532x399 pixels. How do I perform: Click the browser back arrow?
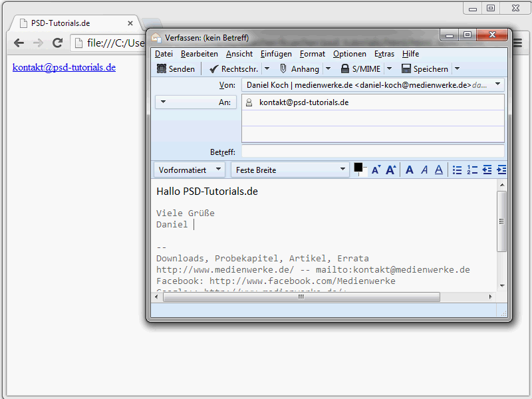pyautogui.click(x=19, y=43)
